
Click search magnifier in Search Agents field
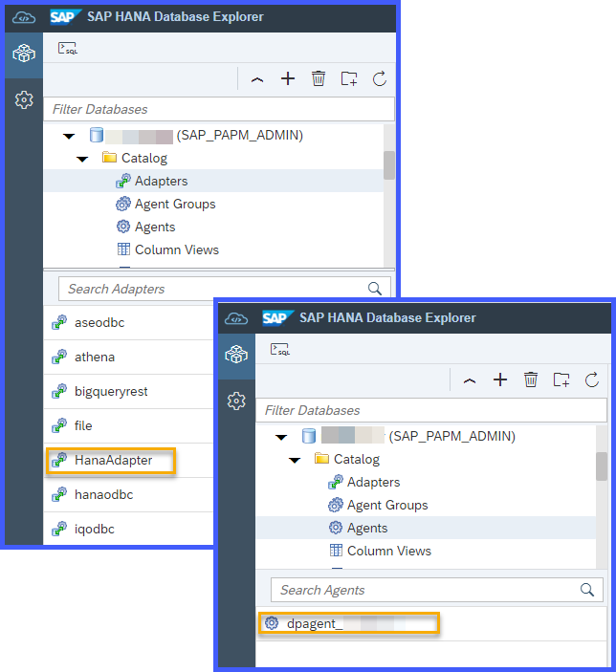coord(587,590)
